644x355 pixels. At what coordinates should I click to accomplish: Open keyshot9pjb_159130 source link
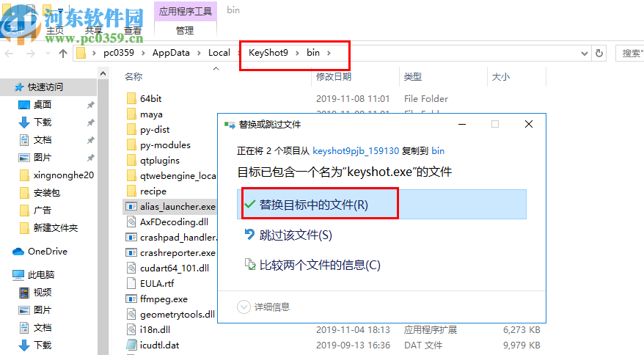(x=356, y=151)
